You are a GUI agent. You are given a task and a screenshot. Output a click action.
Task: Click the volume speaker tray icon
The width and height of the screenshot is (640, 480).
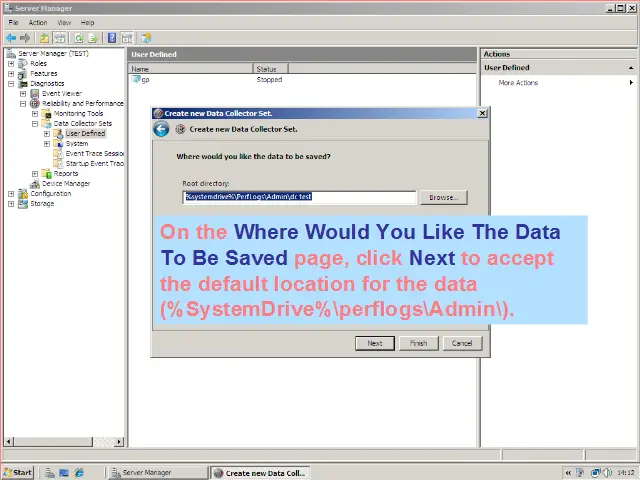(607, 473)
